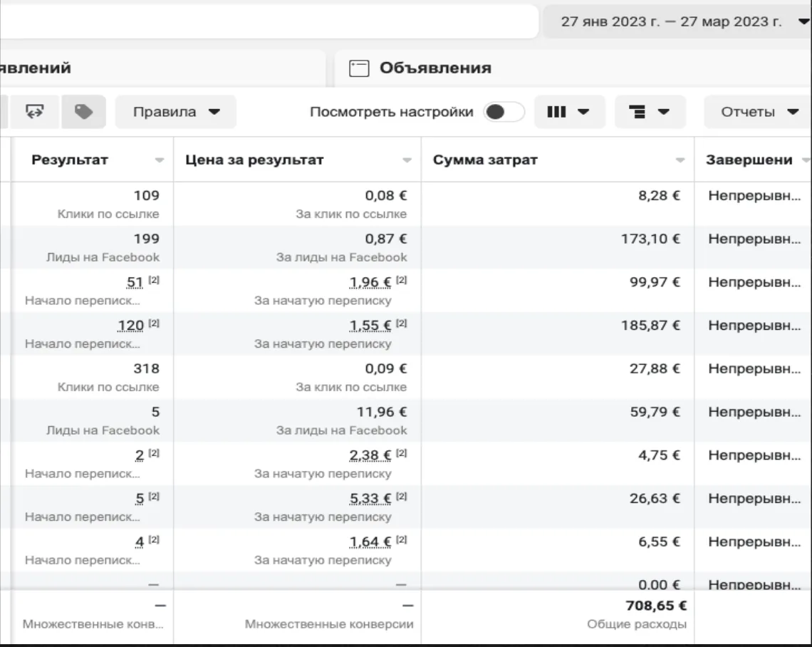Sort by Результат column arrow
This screenshot has width=812, height=647.
click(x=160, y=160)
